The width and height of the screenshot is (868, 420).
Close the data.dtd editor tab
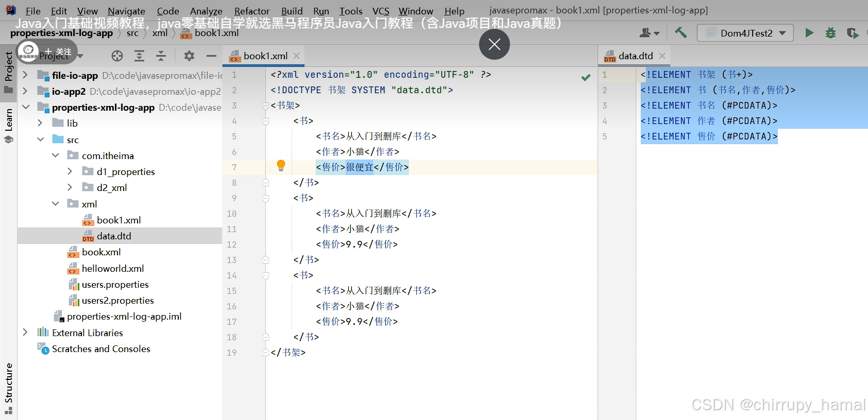click(x=662, y=56)
